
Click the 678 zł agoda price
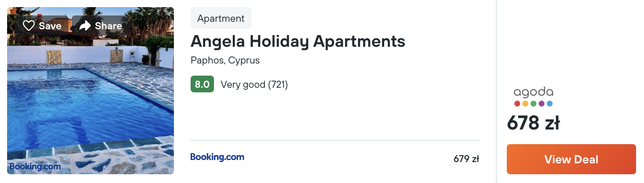click(533, 123)
